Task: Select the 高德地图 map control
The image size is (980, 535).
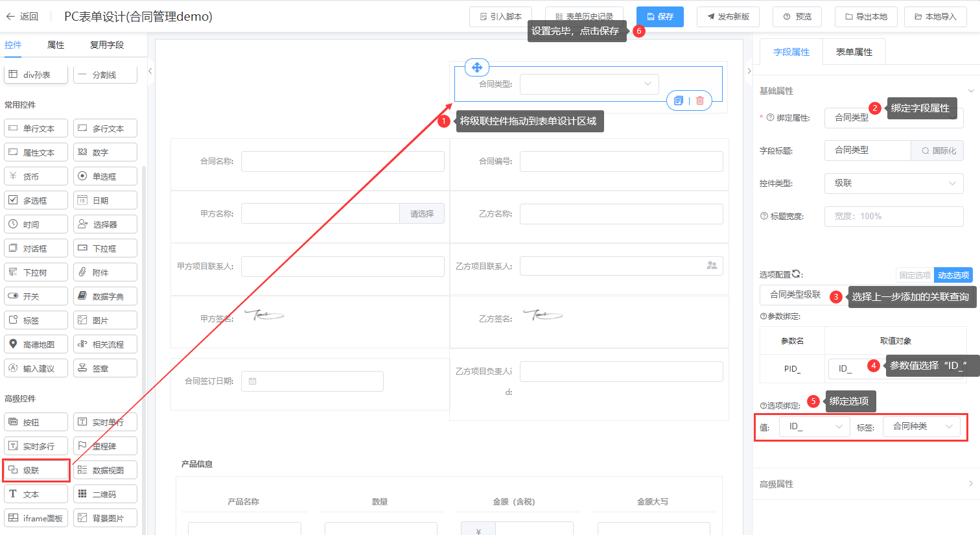Action: tap(36, 344)
